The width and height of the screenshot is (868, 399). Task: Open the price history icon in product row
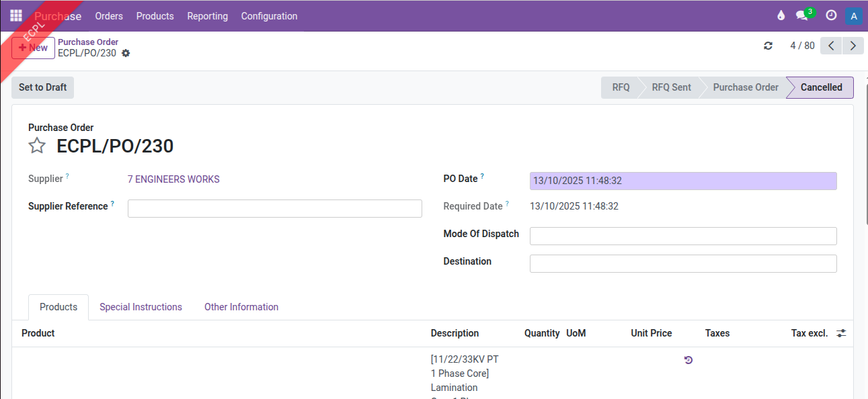click(688, 360)
